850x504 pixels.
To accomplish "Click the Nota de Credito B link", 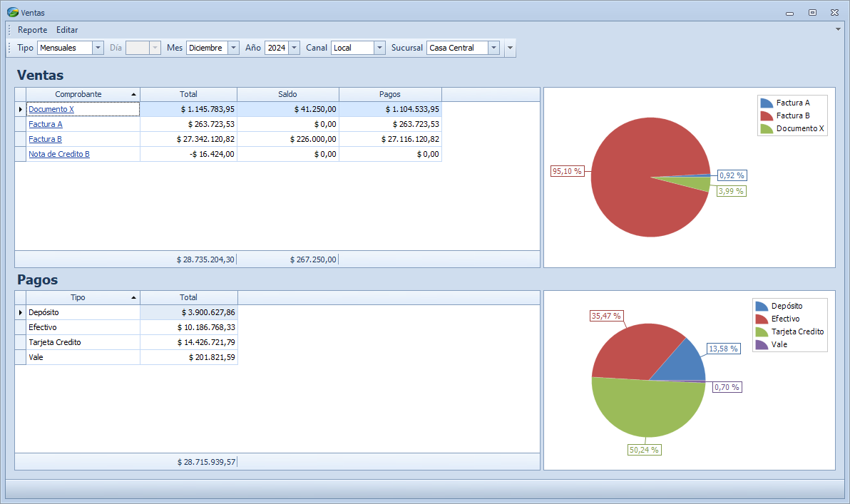I will pyautogui.click(x=58, y=154).
